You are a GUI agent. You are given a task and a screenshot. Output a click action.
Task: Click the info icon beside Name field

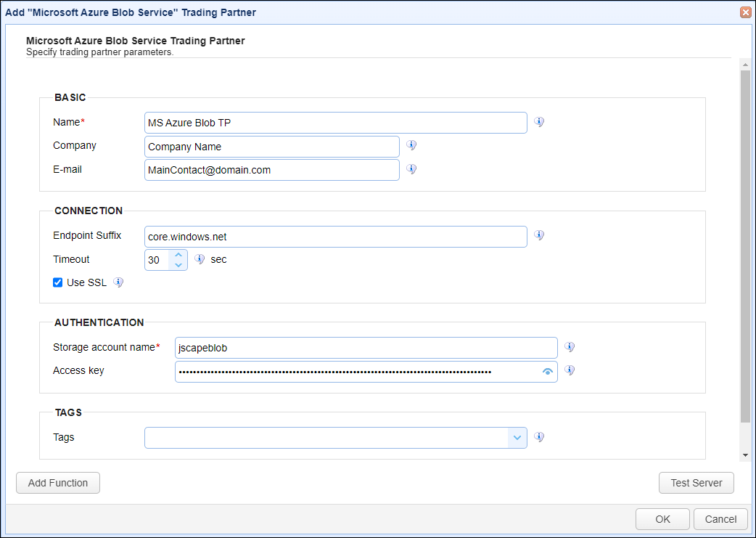(539, 122)
